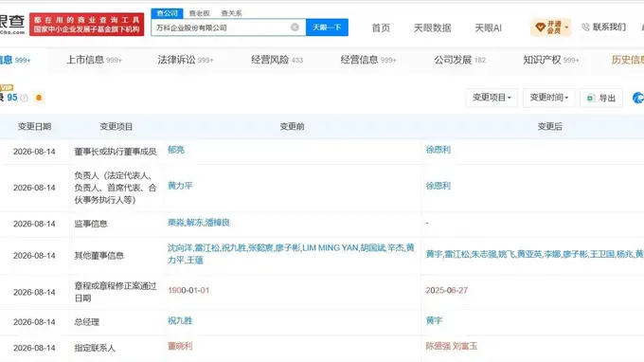
Task: Click the 变更前 column header
Action: 292,127
